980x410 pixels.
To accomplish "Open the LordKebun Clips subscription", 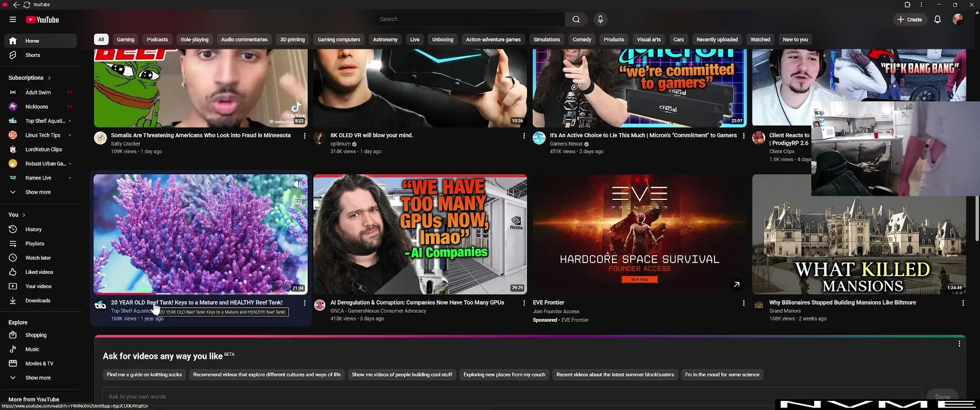I will point(40,149).
